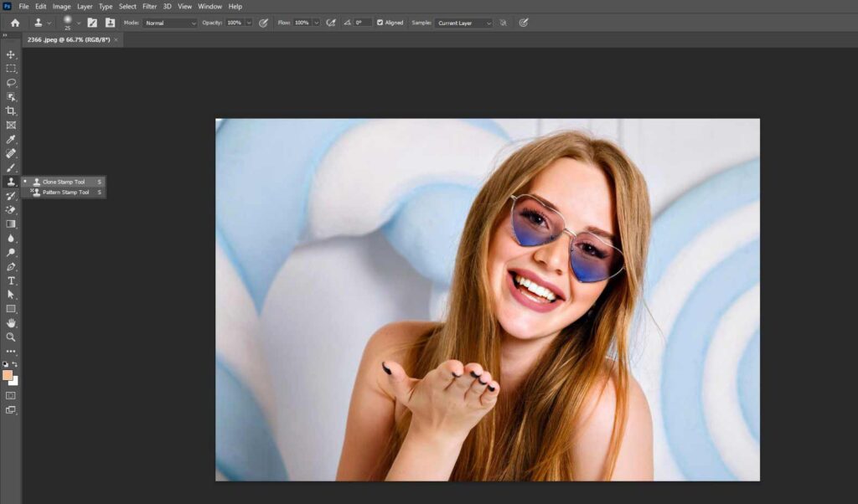Open the Flow slider dropdown arrow
The width and height of the screenshot is (858, 504).
(x=316, y=23)
